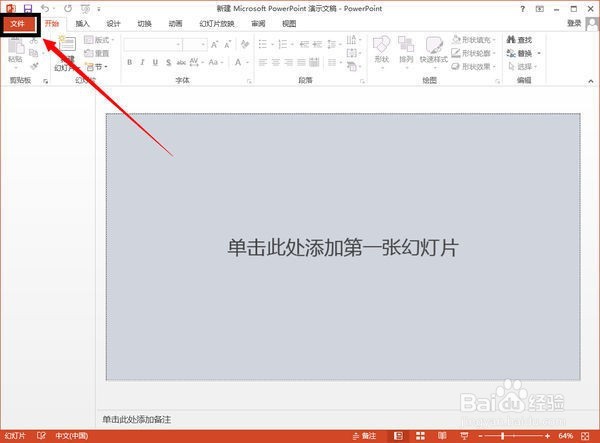
Task: Click 登录 sign in link
Action: point(574,23)
